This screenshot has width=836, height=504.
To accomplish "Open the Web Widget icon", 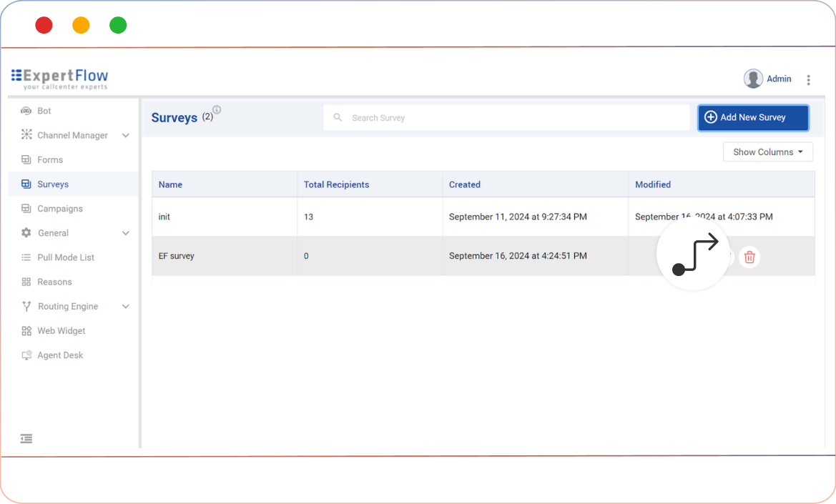I will point(26,330).
